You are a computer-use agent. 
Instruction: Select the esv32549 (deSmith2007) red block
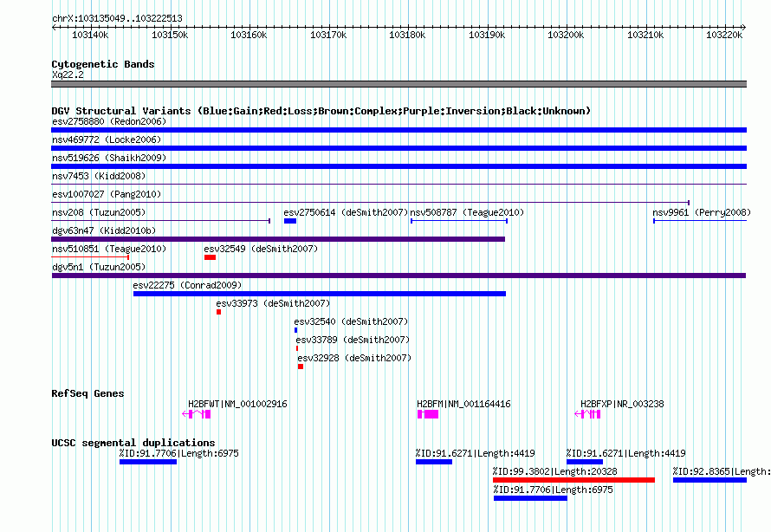pyautogui.click(x=210, y=257)
